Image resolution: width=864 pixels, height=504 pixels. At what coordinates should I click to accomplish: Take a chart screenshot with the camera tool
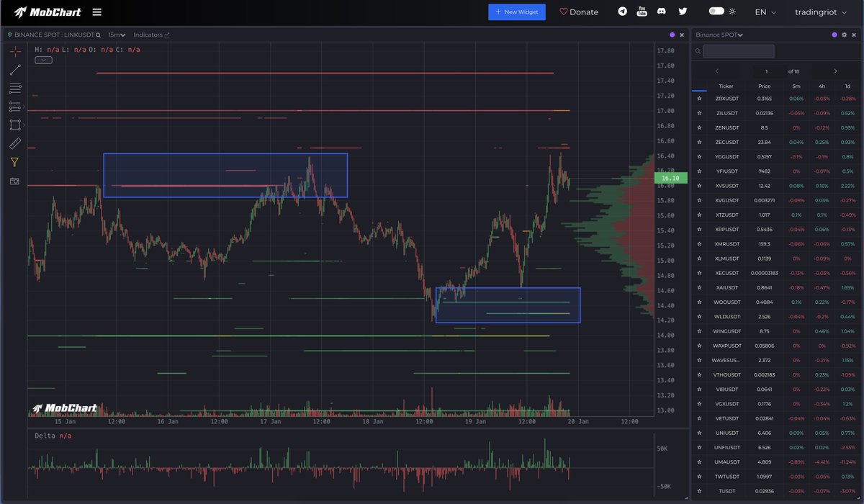[x=14, y=181]
